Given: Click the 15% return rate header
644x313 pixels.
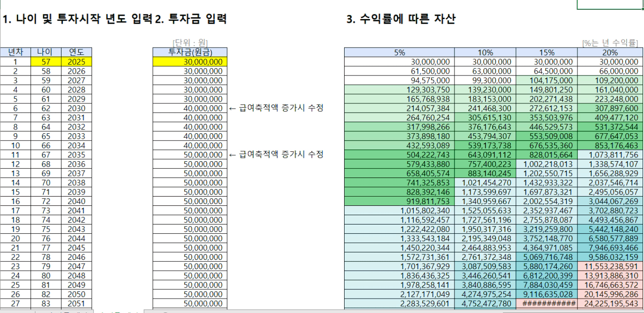Looking at the screenshot, I should 547,52.
